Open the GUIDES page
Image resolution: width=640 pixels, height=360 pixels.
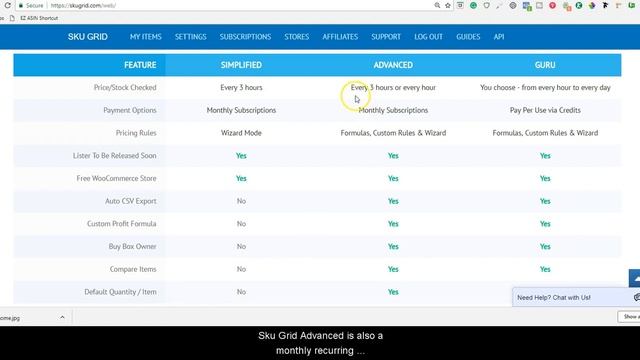click(x=468, y=37)
